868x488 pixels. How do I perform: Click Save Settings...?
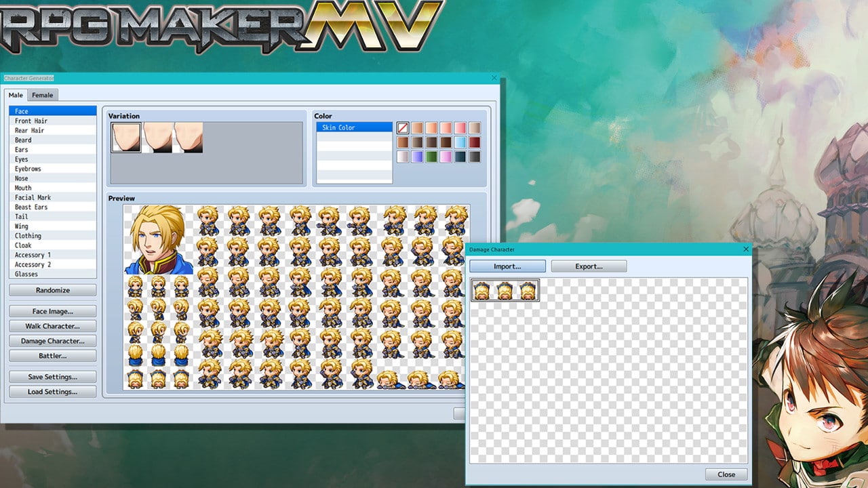53,377
